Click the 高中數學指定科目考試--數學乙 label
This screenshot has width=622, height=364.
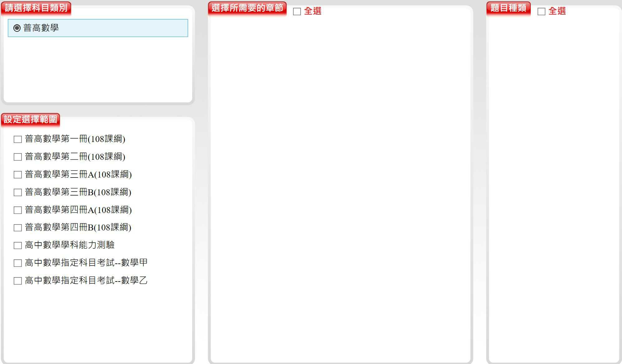click(x=86, y=281)
